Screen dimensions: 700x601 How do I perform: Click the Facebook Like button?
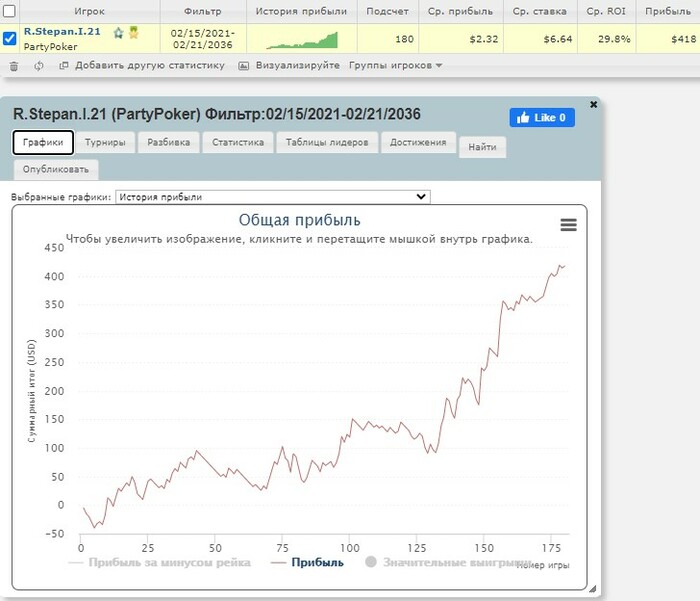pos(542,117)
